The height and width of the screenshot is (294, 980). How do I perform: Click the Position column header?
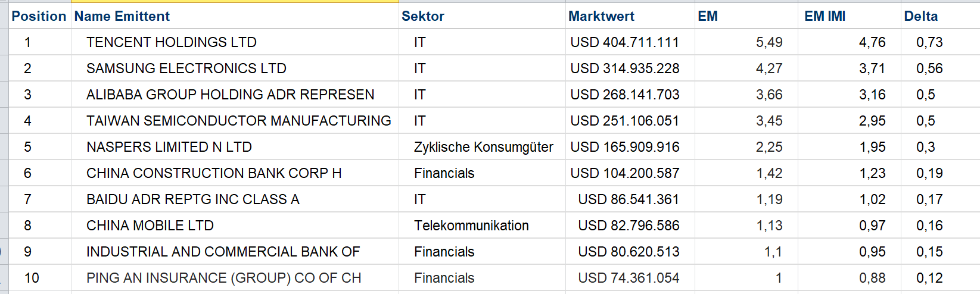(x=39, y=16)
